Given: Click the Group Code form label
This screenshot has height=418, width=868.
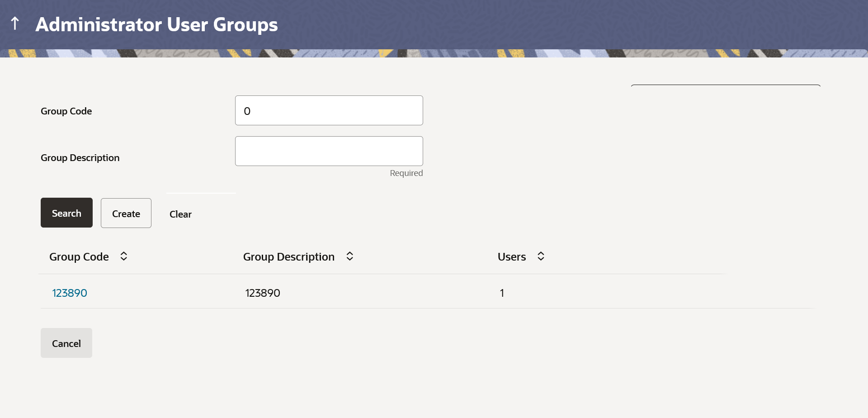Looking at the screenshot, I should tap(66, 111).
